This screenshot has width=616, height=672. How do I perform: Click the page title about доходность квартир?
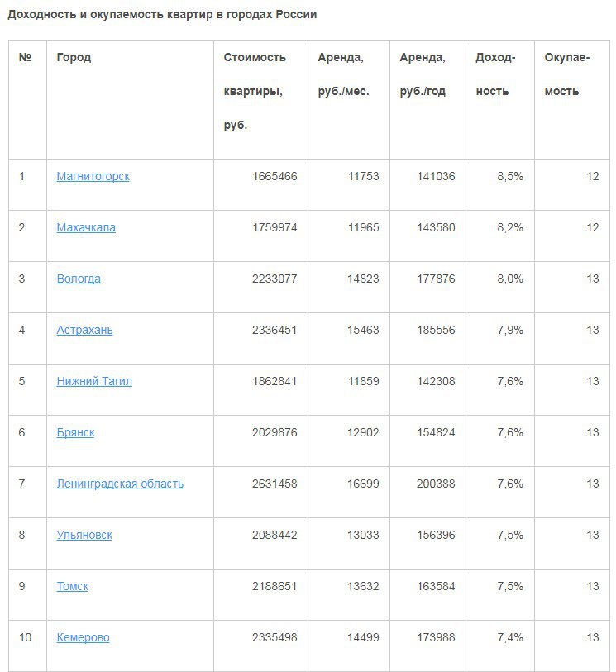162,15
